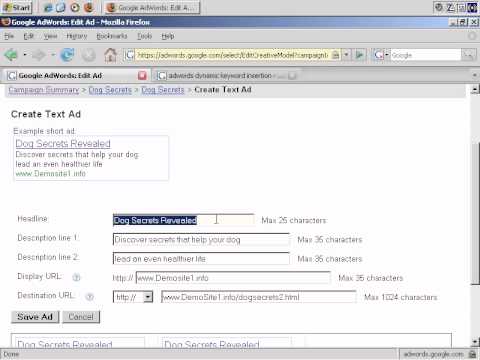
Task: Click the green Go arrow beside the address bar
Action: (x=360, y=55)
